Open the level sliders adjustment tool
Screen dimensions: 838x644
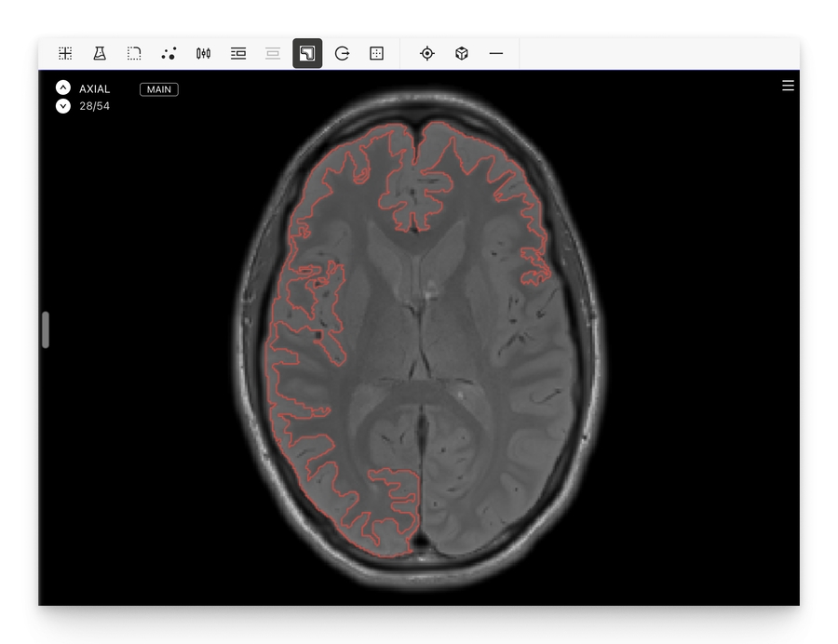(x=203, y=54)
